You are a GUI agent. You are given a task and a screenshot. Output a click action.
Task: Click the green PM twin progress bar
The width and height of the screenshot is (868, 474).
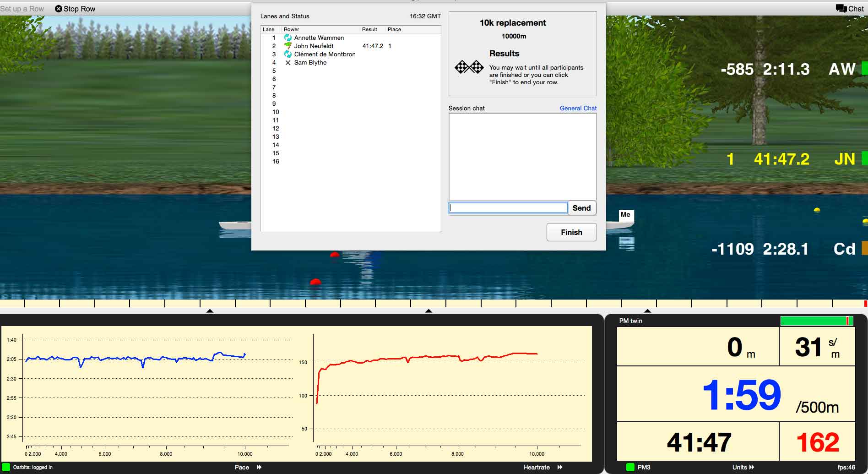point(817,321)
